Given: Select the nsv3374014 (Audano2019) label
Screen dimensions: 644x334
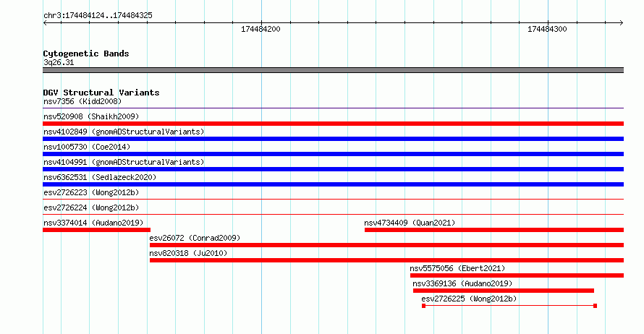Looking at the screenshot, I should click(x=93, y=223).
